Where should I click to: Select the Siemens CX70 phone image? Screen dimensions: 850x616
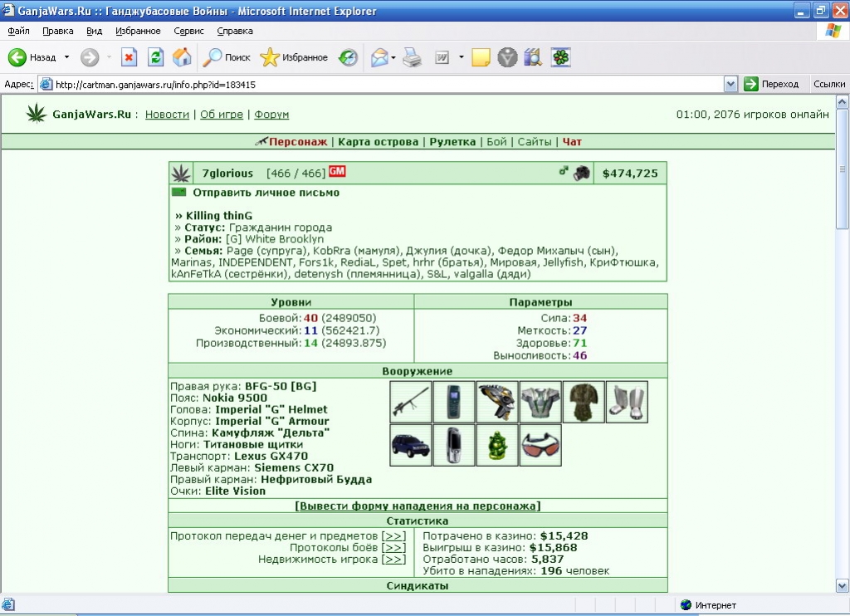(x=454, y=445)
